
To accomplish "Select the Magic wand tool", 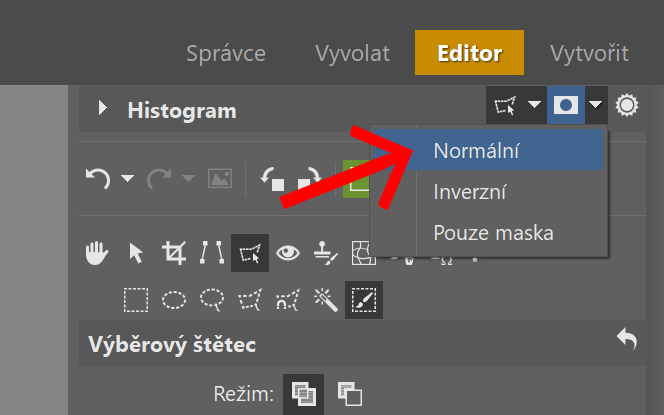I will tap(326, 300).
